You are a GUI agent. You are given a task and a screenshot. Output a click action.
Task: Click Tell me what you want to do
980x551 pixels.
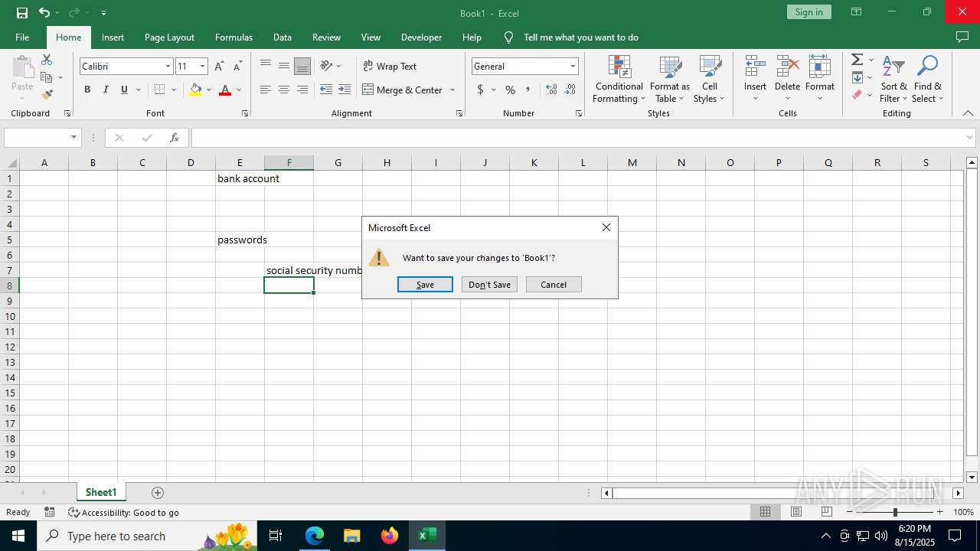click(x=580, y=37)
